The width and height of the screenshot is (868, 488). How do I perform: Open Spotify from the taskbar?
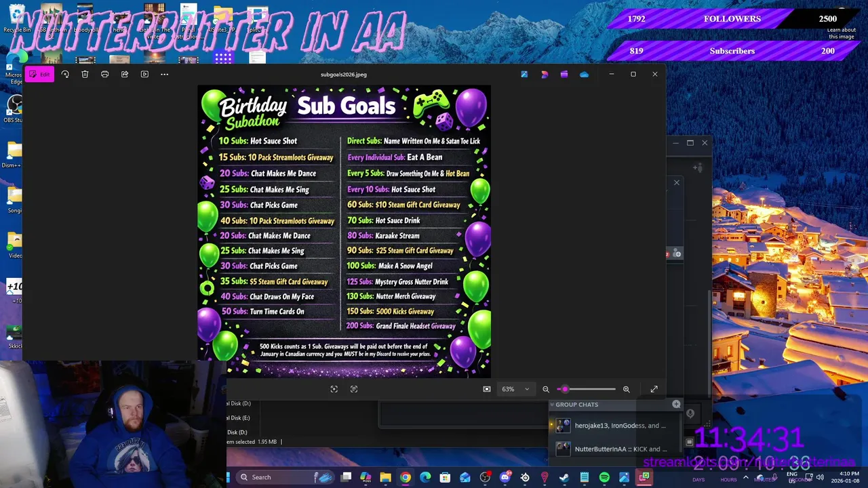coord(604,477)
